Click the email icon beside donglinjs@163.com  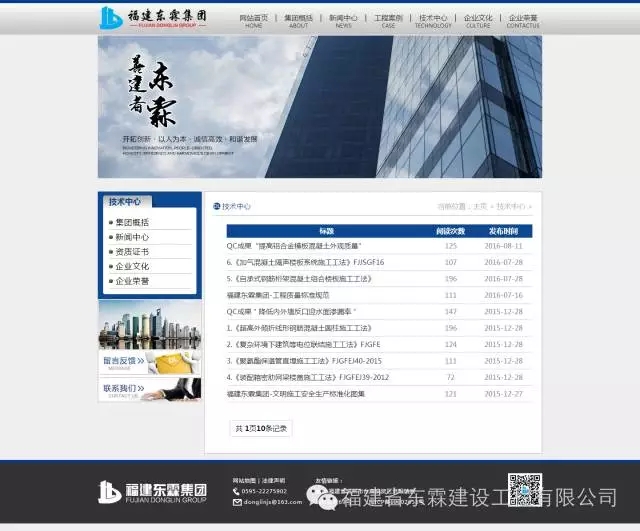237,502
